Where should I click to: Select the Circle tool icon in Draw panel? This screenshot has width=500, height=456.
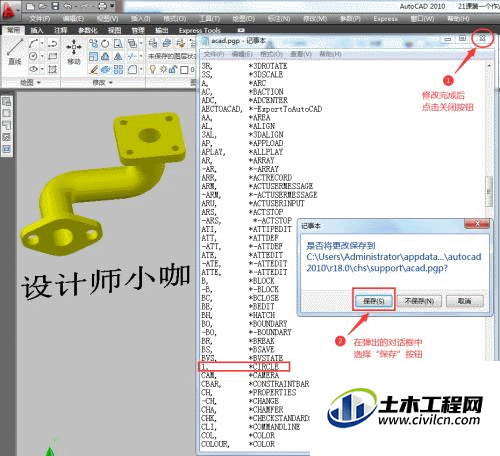pyautogui.click(x=33, y=56)
